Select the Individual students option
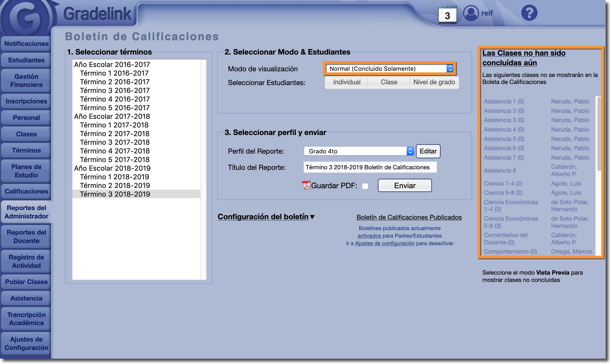 346,82
